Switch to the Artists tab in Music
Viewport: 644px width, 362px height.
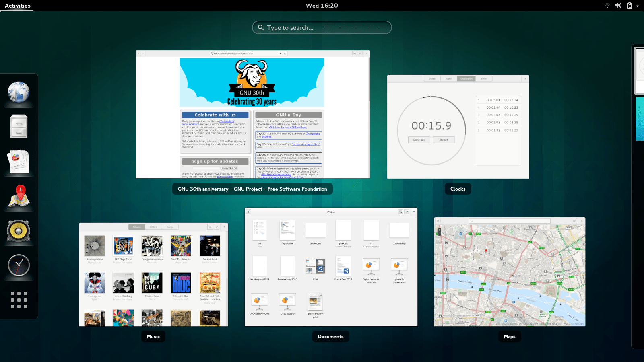[x=153, y=227]
